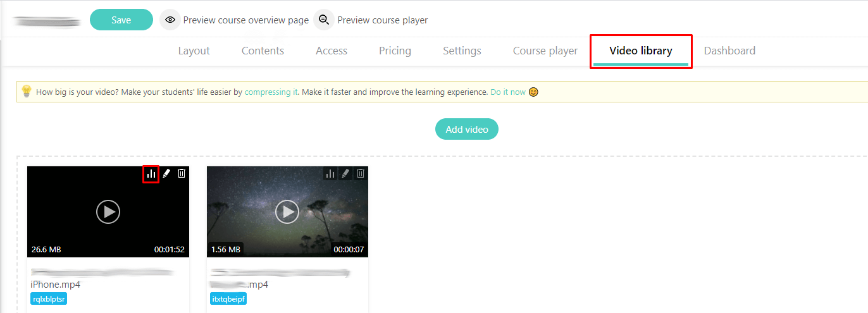Click Preview course player text

click(383, 20)
